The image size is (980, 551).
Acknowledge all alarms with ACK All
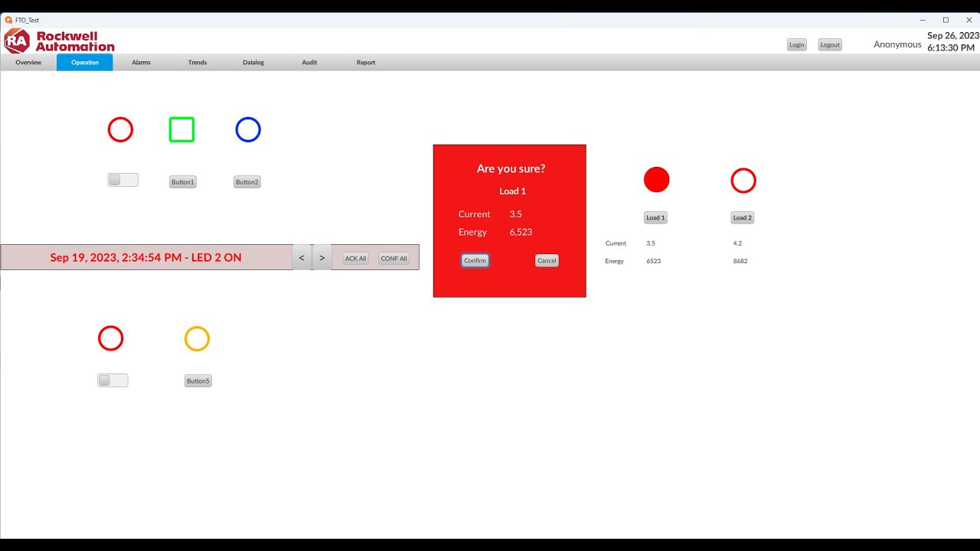(356, 259)
